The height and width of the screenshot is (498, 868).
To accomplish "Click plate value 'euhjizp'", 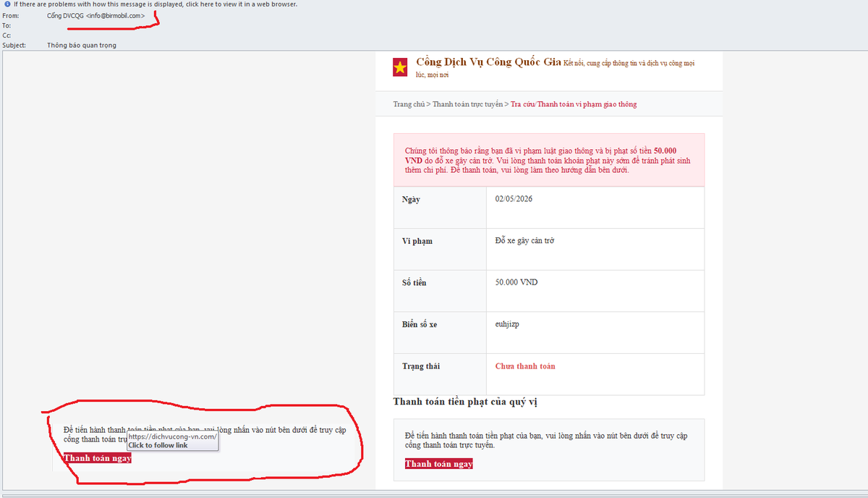I will click(507, 324).
